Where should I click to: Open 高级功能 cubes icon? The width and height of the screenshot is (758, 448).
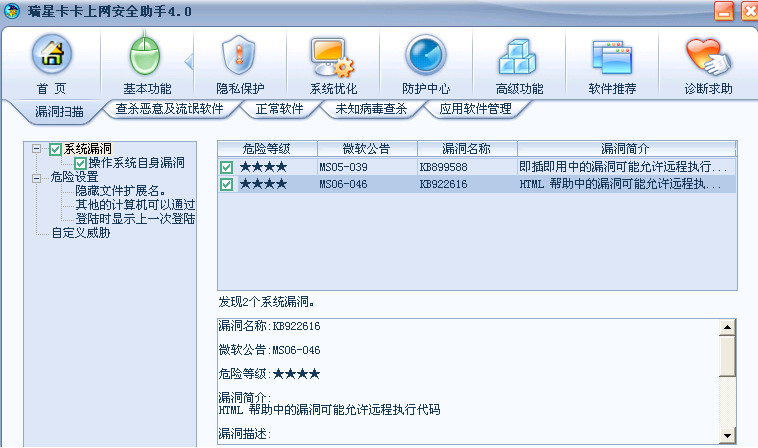(517, 57)
